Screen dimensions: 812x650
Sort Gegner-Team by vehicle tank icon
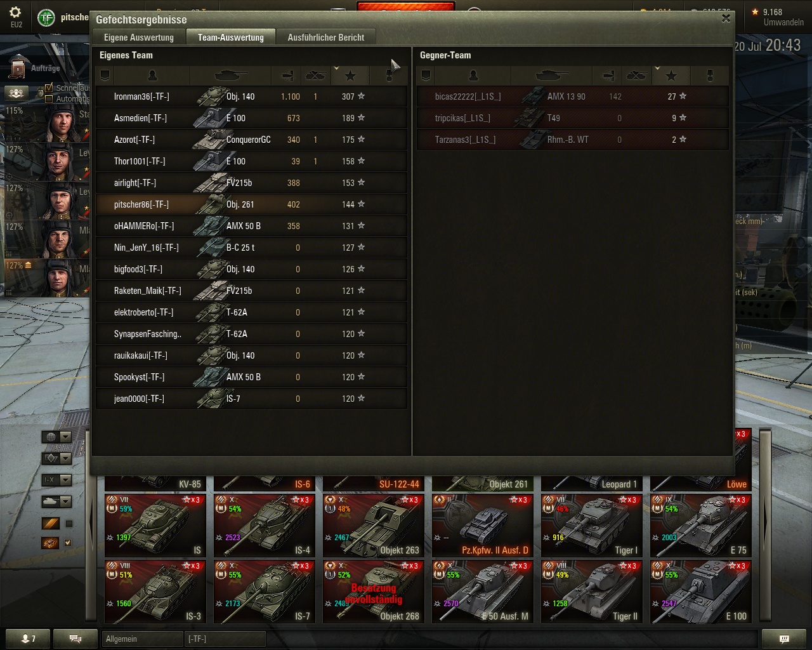tap(551, 76)
